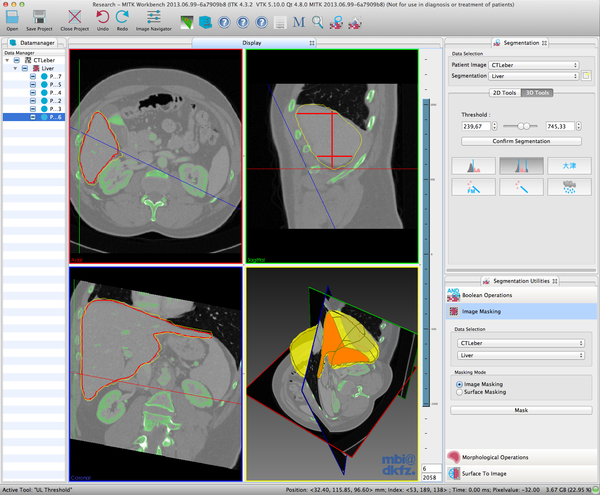600x495 pixels.
Task: Click the vertical blue slice slider bar
Action: click(426, 252)
